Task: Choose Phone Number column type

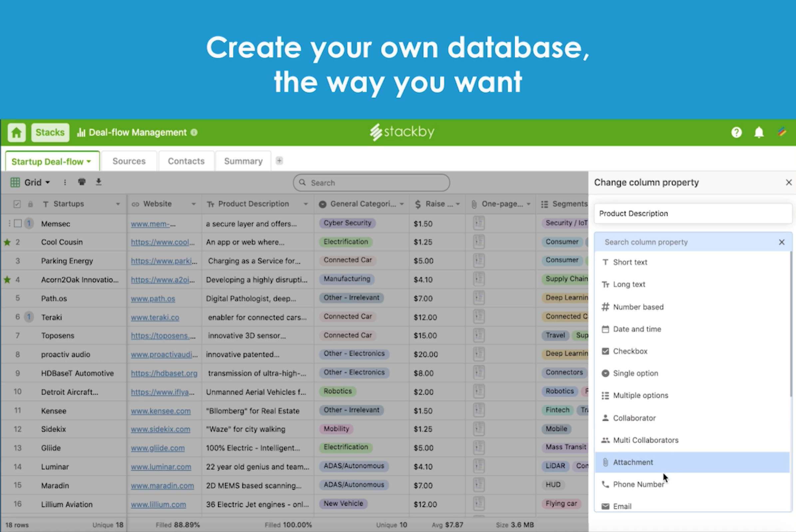Action: click(692, 484)
